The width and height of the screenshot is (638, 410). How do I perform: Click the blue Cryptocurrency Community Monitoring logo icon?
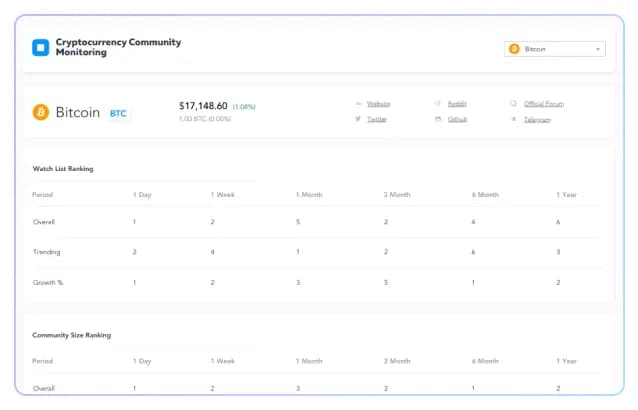click(41, 48)
